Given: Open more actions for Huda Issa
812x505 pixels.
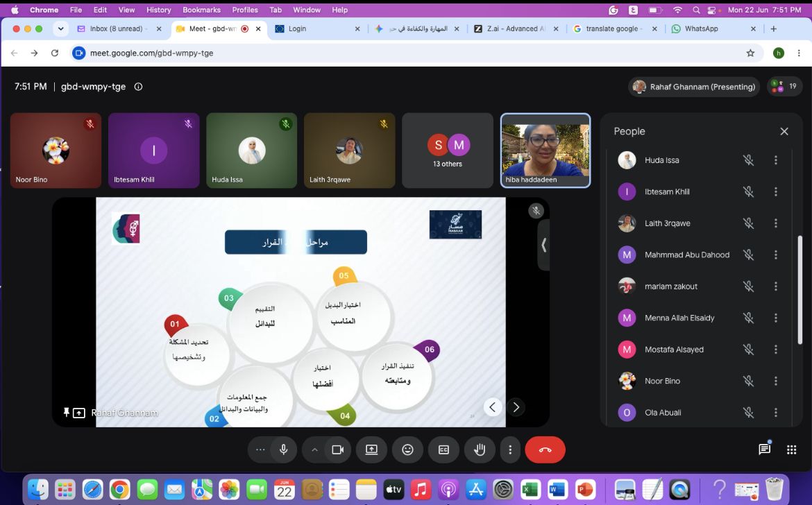Looking at the screenshot, I should [776, 160].
